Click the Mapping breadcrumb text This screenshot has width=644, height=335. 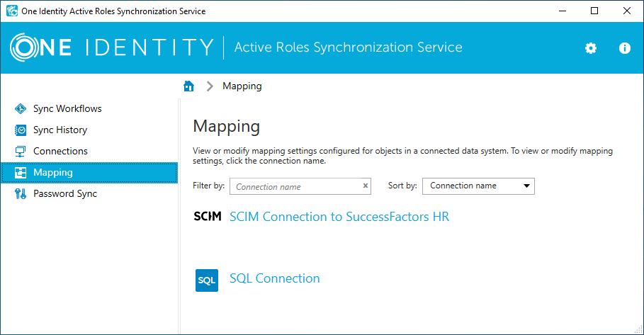pyautogui.click(x=242, y=86)
